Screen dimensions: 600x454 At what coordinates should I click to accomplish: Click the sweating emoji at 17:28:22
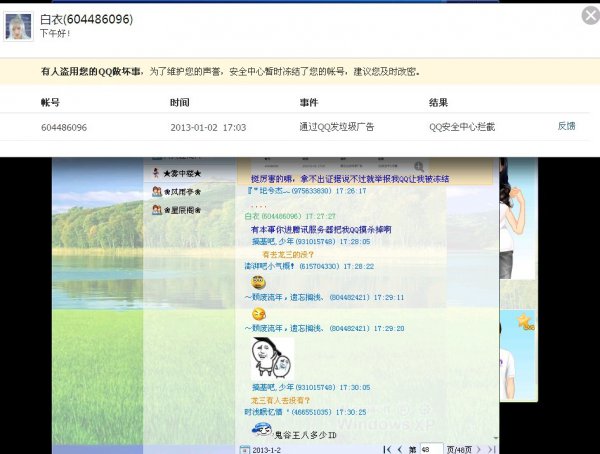(x=258, y=282)
